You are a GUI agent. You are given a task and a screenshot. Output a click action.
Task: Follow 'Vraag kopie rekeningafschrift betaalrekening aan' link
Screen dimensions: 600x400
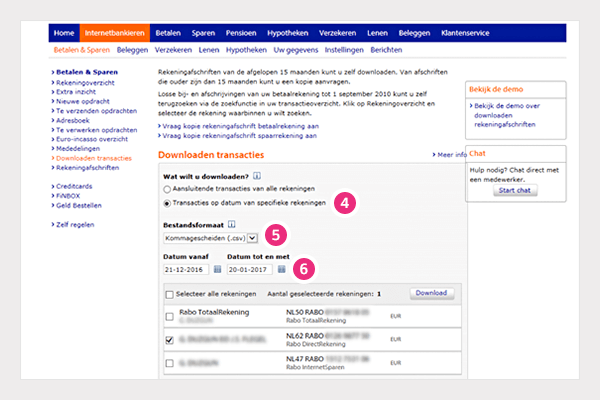pos(238,126)
